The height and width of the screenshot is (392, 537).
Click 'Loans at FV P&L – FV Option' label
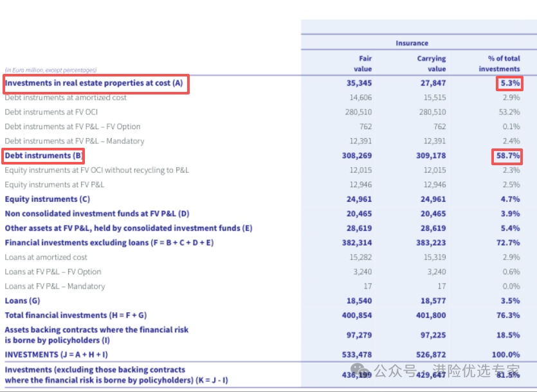[53, 272]
